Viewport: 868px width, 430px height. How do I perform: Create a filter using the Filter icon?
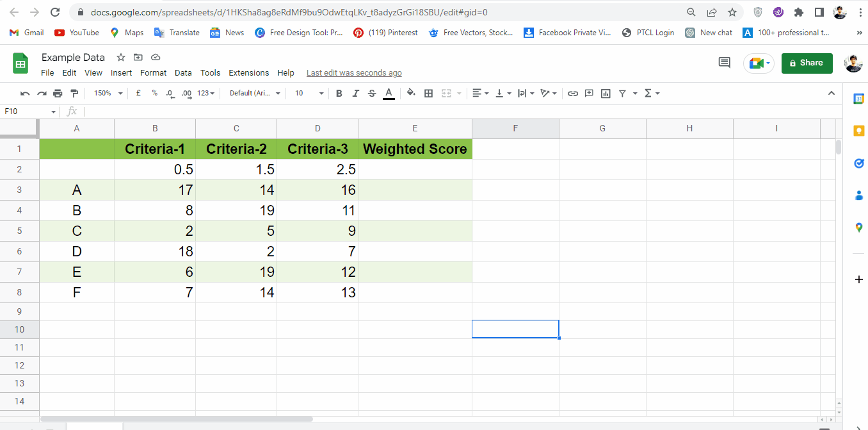click(x=622, y=93)
